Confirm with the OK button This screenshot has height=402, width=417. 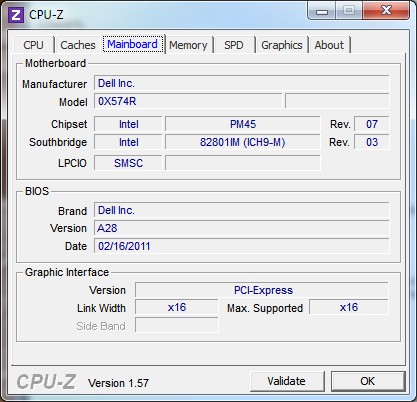coord(368,381)
